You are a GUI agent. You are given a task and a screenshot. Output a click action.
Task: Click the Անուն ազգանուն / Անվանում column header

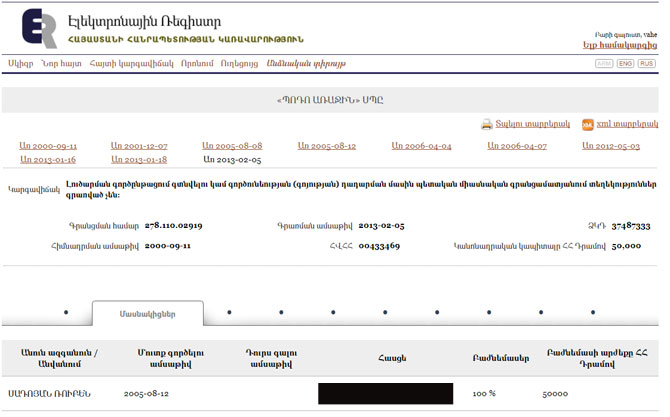click(59, 358)
